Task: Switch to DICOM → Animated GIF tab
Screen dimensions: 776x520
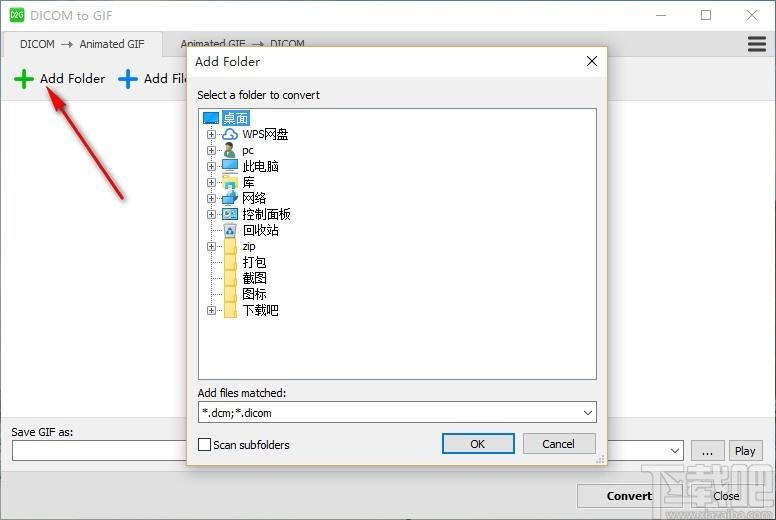Action: pos(82,44)
